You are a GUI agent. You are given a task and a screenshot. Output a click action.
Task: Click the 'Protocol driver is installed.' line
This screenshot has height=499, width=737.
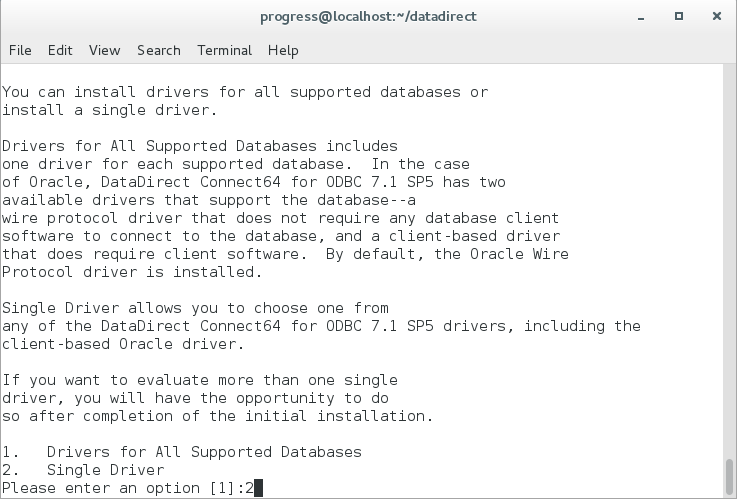coord(132,272)
